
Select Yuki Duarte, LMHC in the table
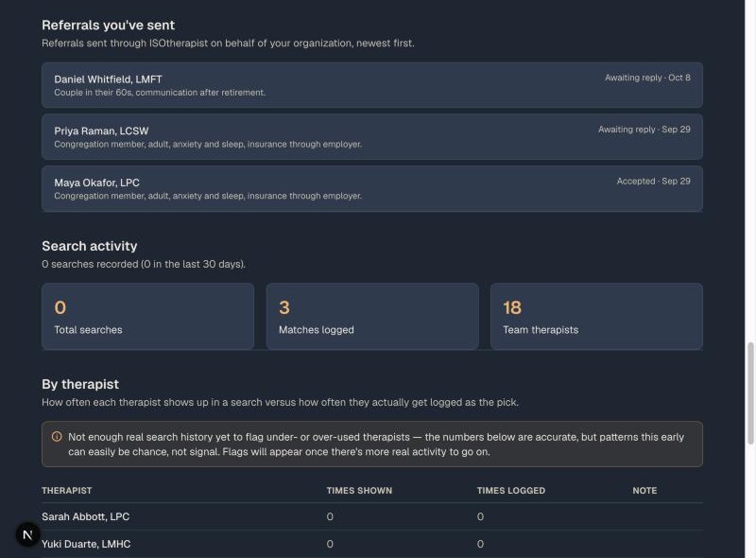[x=86, y=544]
